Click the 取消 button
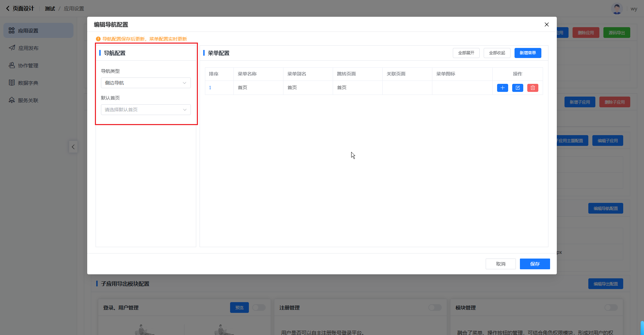This screenshot has width=644, height=335. point(500,264)
